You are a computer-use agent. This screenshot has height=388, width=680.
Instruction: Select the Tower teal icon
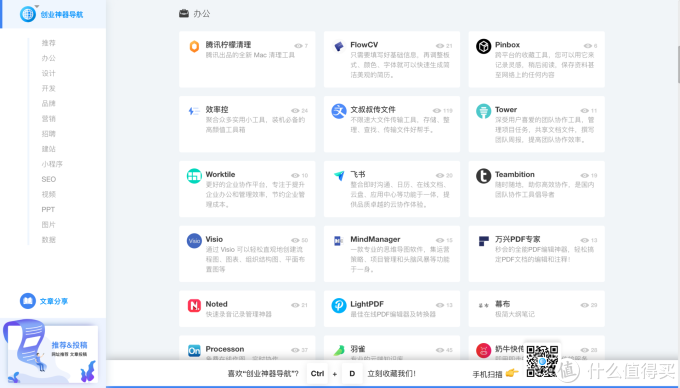(x=483, y=111)
